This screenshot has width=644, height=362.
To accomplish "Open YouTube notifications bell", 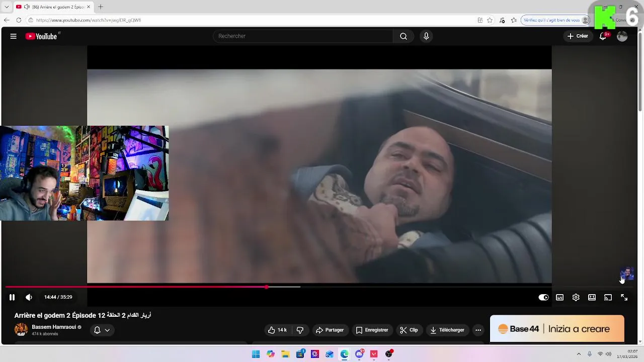I will pyautogui.click(x=603, y=36).
